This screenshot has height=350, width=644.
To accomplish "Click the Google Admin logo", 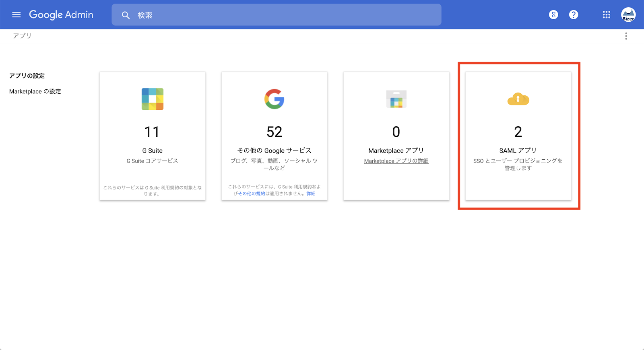I will (x=61, y=15).
